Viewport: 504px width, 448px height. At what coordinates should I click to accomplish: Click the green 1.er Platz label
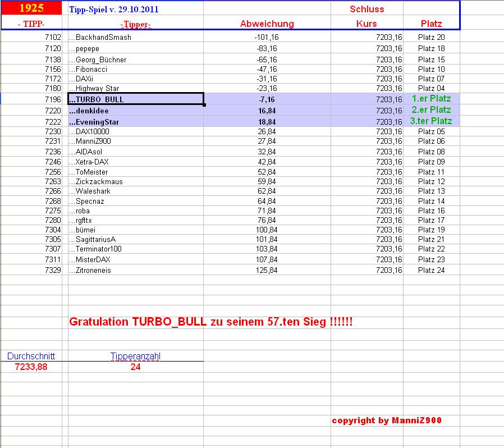432,99
